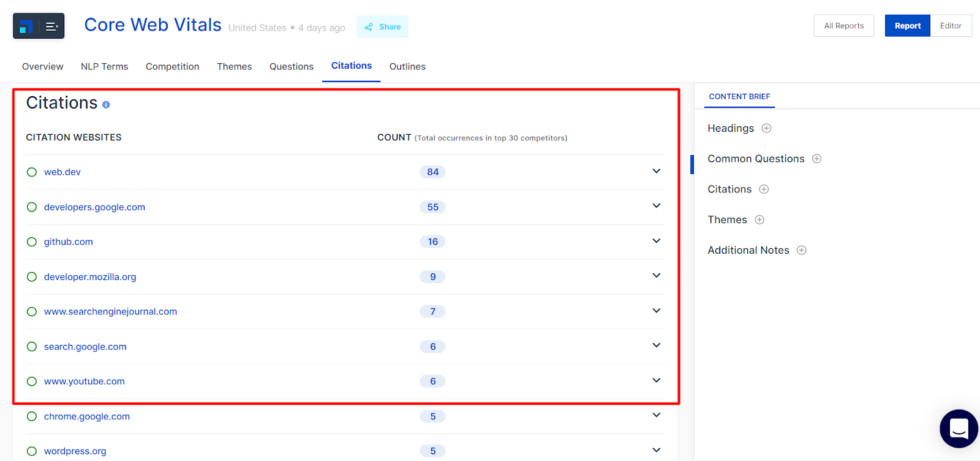
Task: Switch to Report view
Action: (908, 26)
